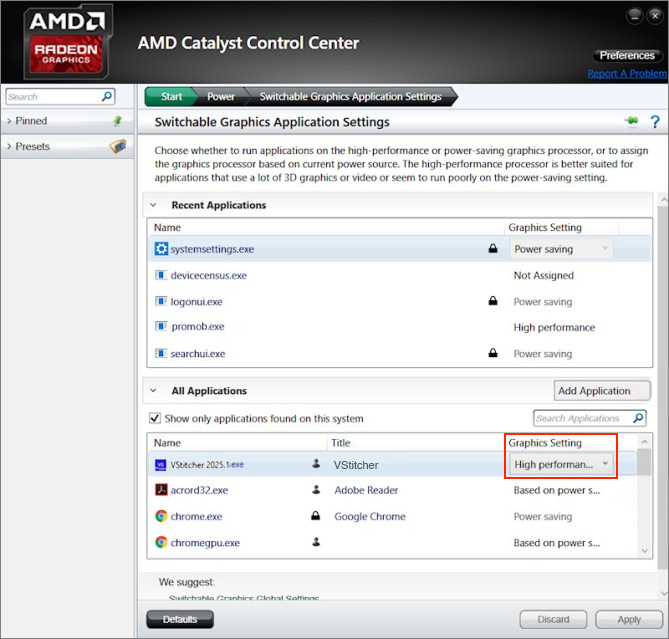Click the systemsettings.exe gear icon
669x639 pixels.
(161, 249)
